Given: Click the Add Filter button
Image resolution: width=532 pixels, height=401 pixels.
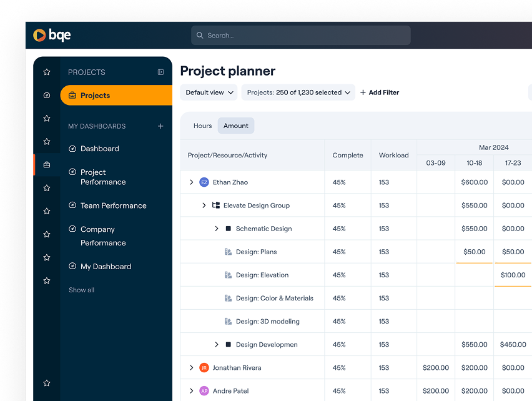Looking at the screenshot, I should coord(379,92).
